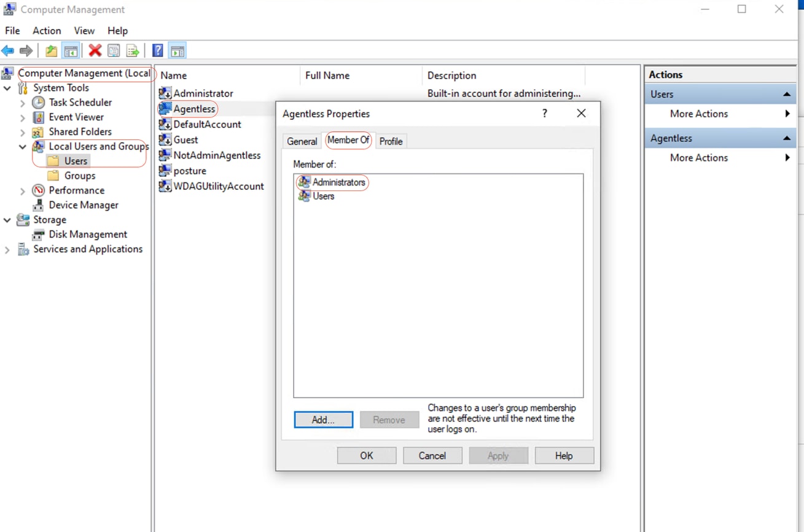The height and width of the screenshot is (532, 804).
Task: Click the blue Help question mark icon
Action: [158, 51]
